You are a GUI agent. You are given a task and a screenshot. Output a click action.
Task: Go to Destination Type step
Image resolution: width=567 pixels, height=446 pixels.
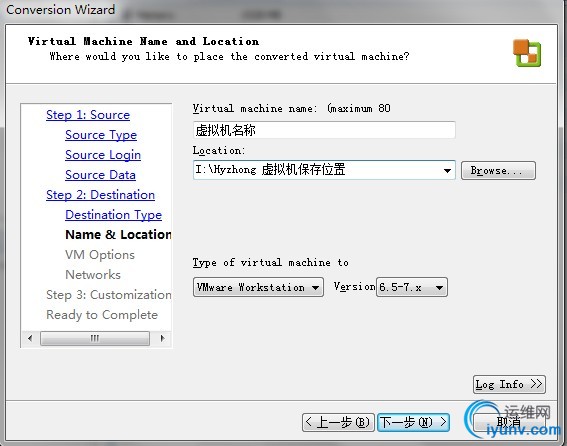114,215
